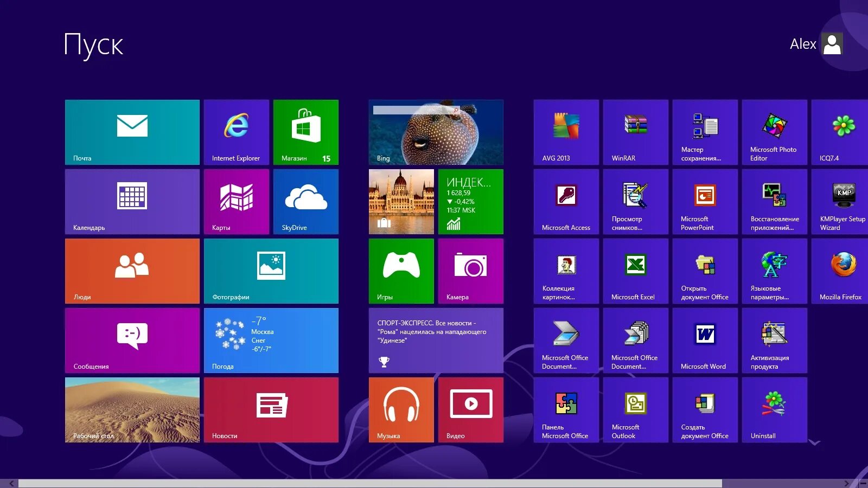Launch Internet Explorer tile
Image resolution: width=868 pixels, height=488 pixels.
(237, 132)
